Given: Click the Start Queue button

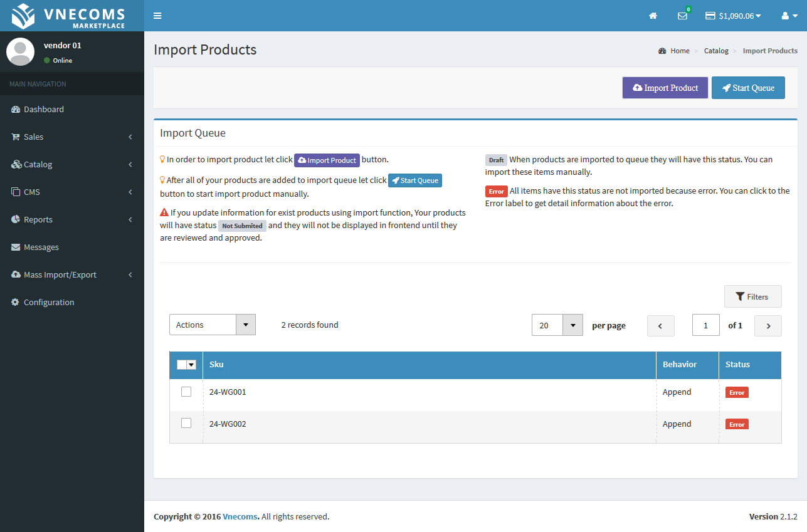Looking at the screenshot, I should 748,88.
